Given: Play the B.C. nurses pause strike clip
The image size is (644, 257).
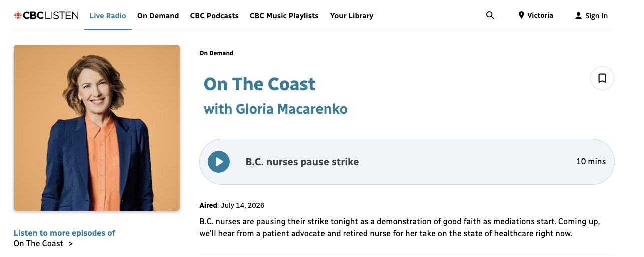Looking at the screenshot, I should click(219, 162).
